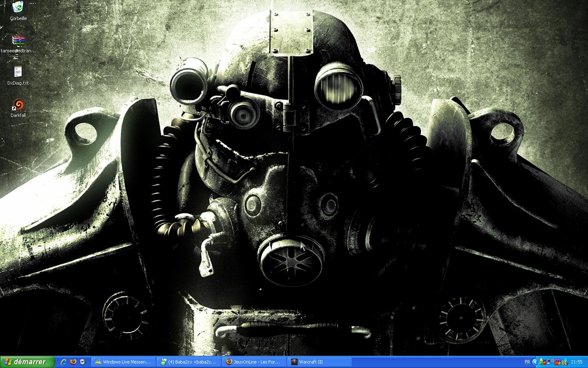Image resolution: width=588 pixels, height=368 pixels.
Task: Switch to Windows Live Messenger taskbar button
Action: tap(123, 362)
